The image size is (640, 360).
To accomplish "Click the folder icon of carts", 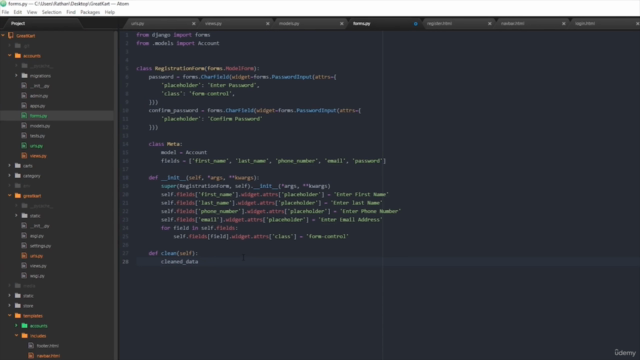I will pos(18,166).
